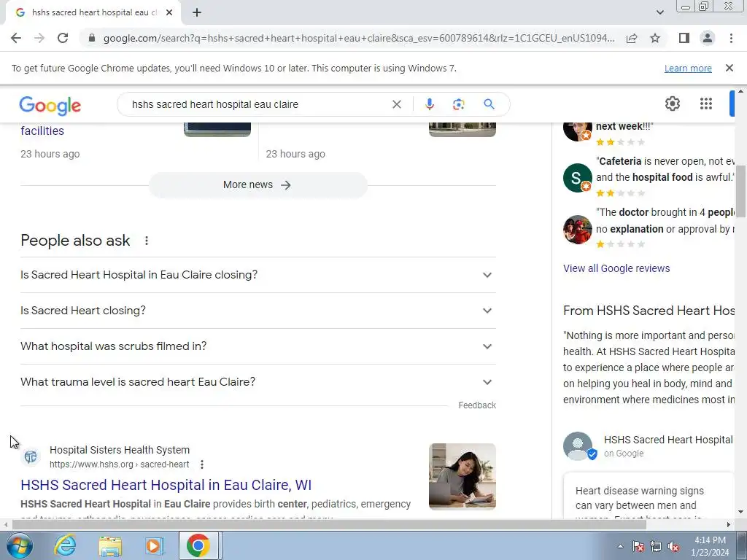Open a new browser tab
Viewport: 747px width, 560px height.
197,12
